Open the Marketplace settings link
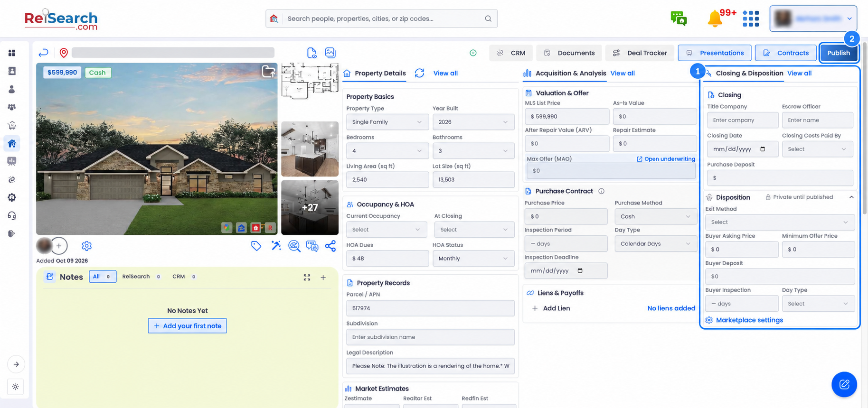 coord(744,320)
